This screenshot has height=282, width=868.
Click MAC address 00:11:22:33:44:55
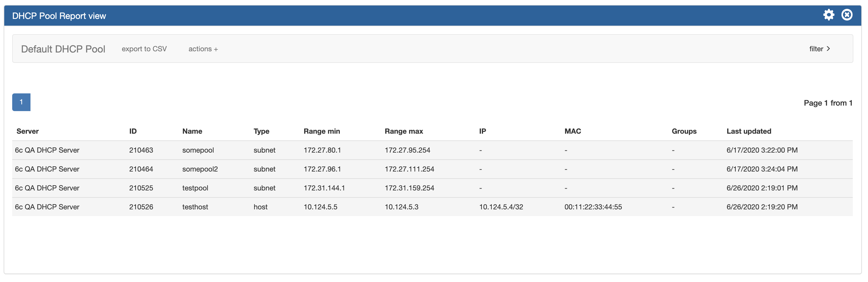tap(593, 207)
